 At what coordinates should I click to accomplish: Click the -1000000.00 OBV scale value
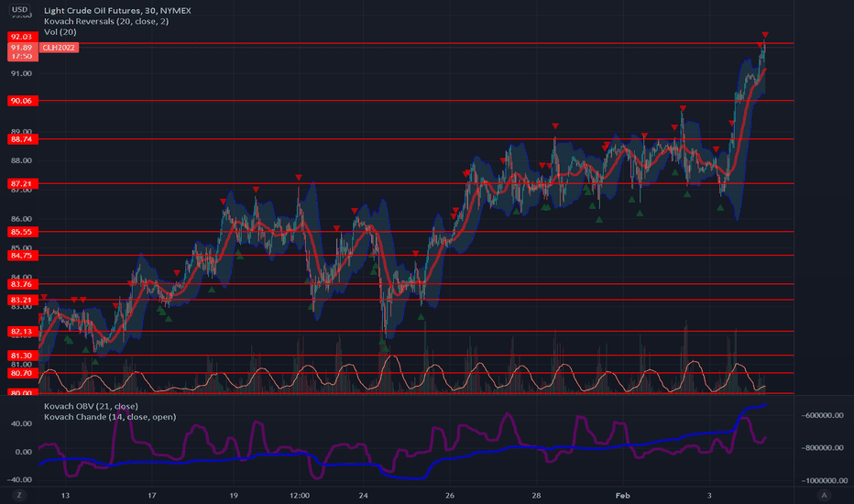823,480
